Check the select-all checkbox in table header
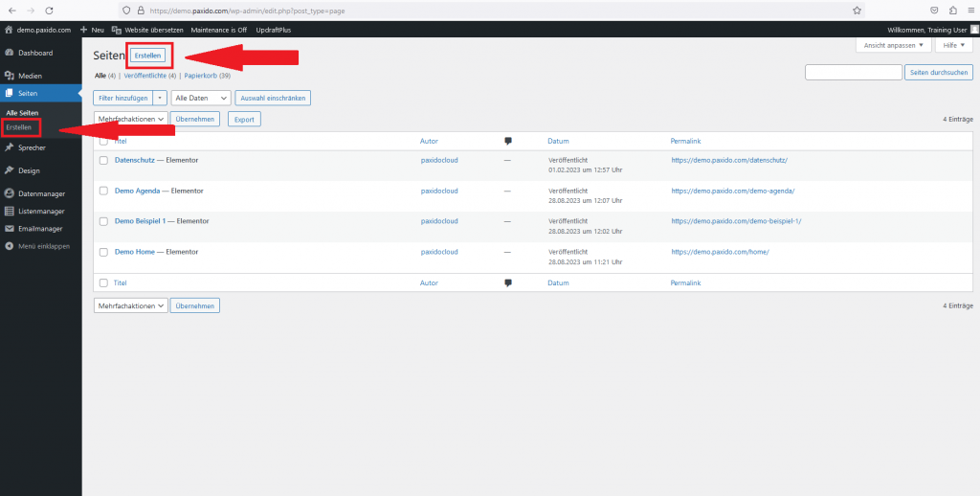This screenshot has width=980, height=496. coord(103,141)
